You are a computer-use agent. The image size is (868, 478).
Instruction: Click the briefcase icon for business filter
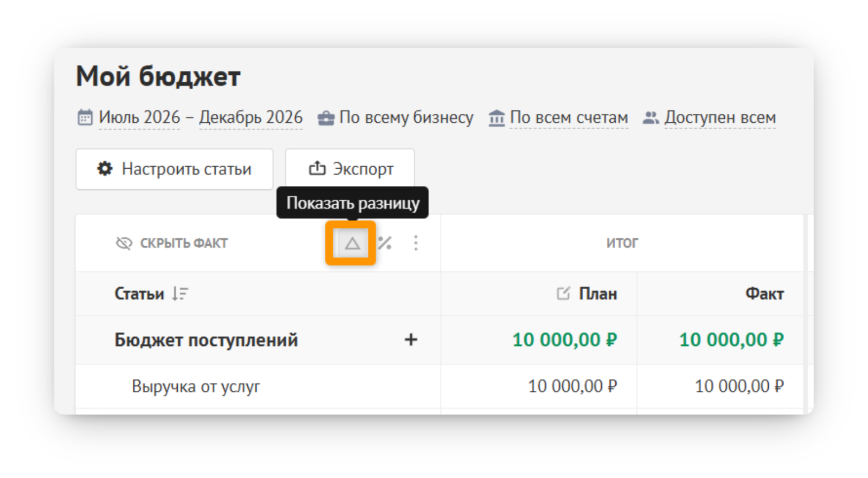326,118
